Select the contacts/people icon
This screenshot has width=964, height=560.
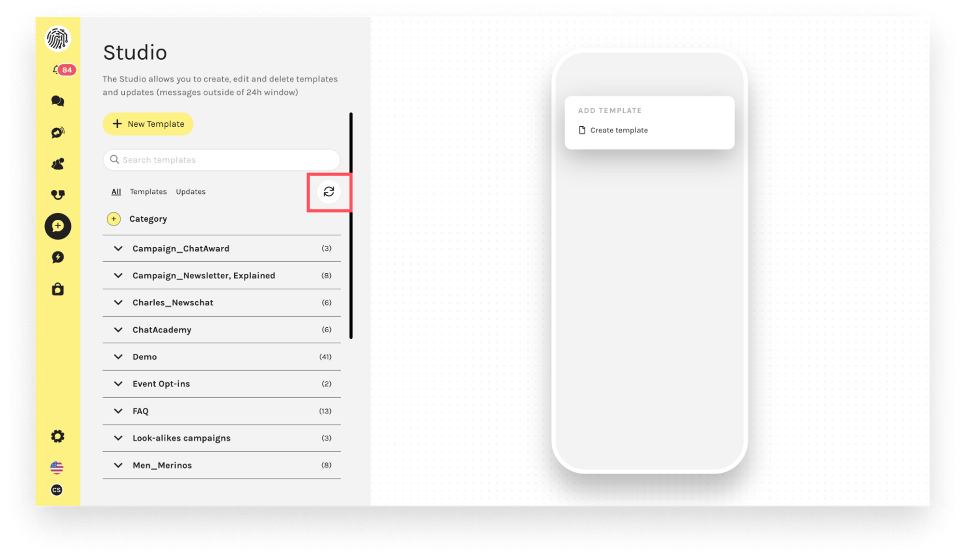point(57,163)
